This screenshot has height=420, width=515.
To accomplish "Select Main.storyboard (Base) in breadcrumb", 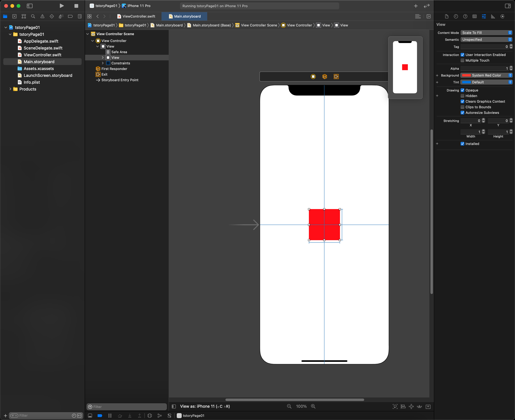I will (212, 25).
